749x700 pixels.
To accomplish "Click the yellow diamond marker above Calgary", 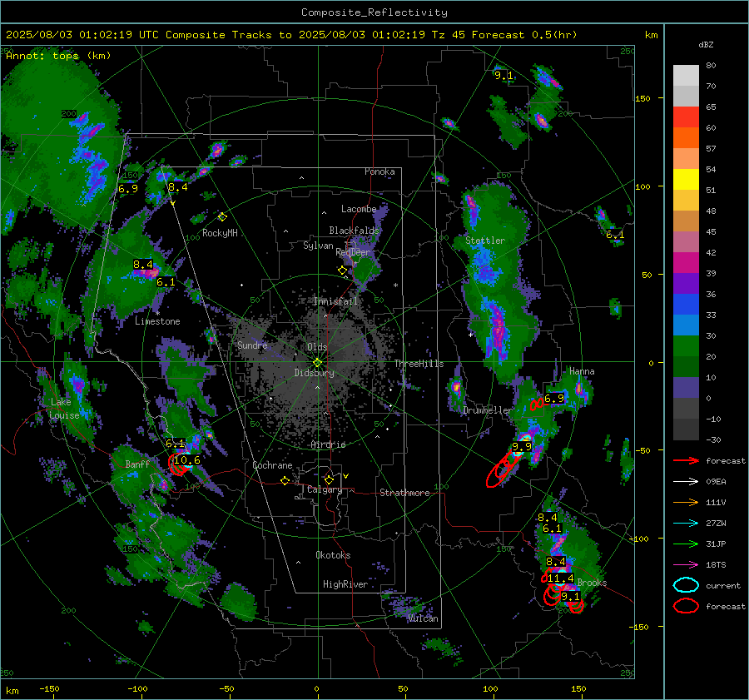I will coord(329,479).
